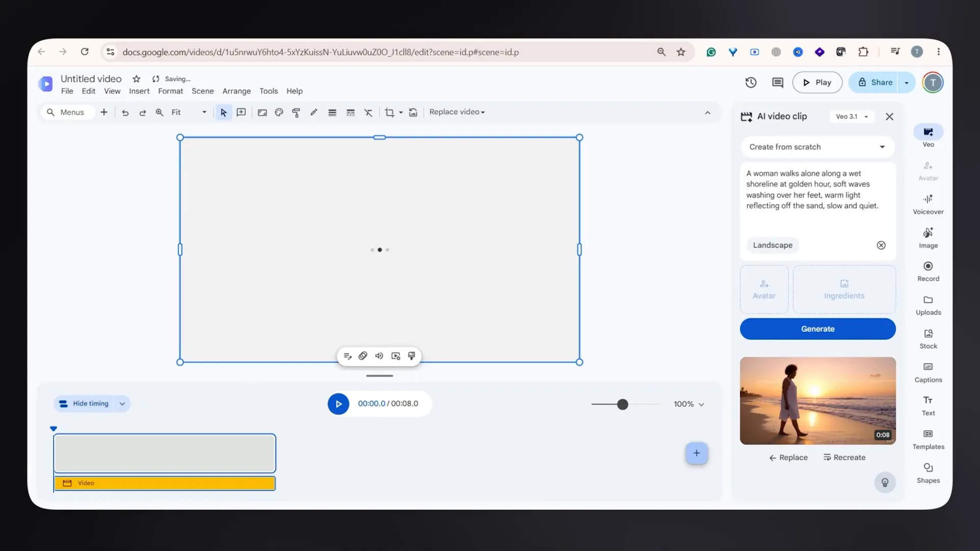Star the Untitled video document
This screenshot has width=980, height=551.
(x=136, y=79)
